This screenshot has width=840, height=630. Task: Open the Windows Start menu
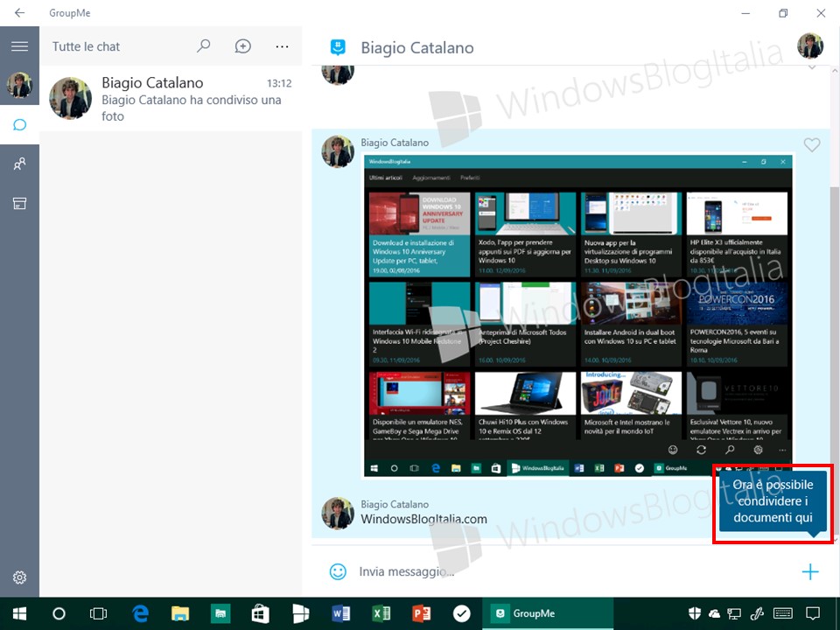click(x=19, y=613)
